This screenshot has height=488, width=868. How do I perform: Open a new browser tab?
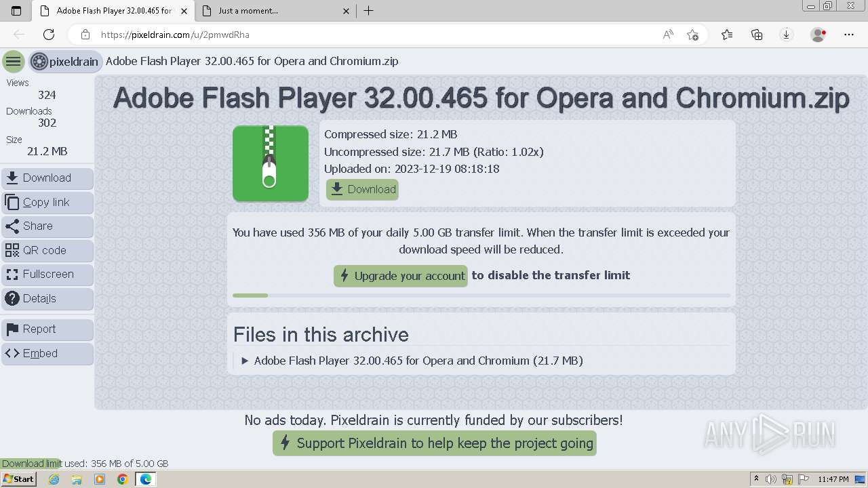(369, 11)
